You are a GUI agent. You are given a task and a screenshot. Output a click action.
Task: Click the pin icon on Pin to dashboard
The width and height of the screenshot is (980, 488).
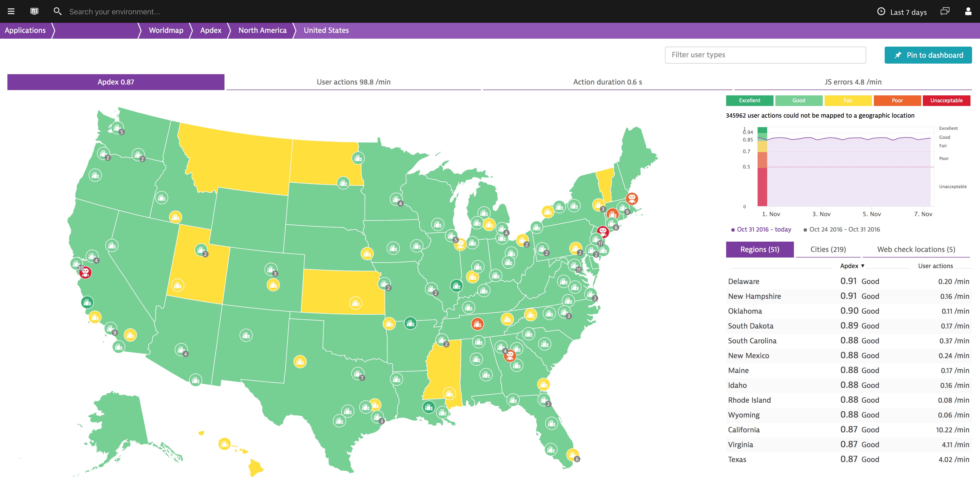click(898, 55)
